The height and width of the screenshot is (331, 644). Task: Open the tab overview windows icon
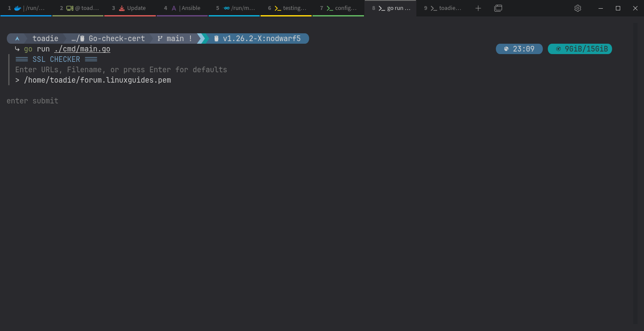498,8
